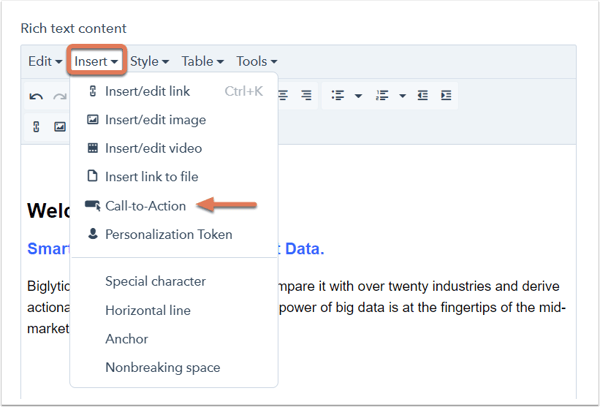Choose Insert/edit image from menu
Image resolution: width=600 pixels, height=407 pixels.
point(174,120)
